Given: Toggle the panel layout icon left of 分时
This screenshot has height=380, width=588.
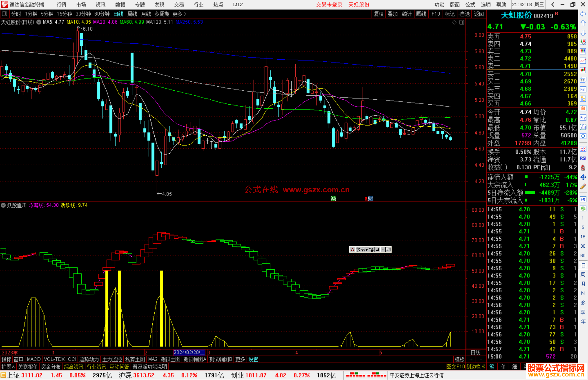Looking at the screenshot, I should [5, 14].
